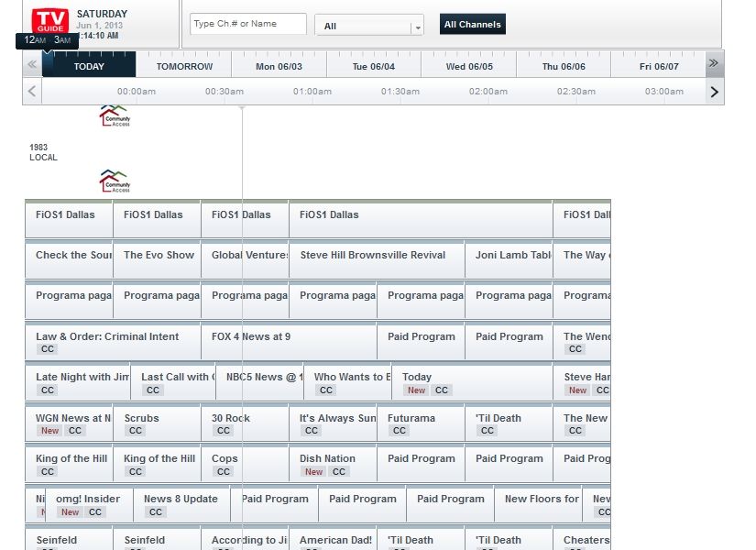This screenshot has height=550, width=756.
Task: Click the CC badge under Scrubs
Action: pos(136,430)
